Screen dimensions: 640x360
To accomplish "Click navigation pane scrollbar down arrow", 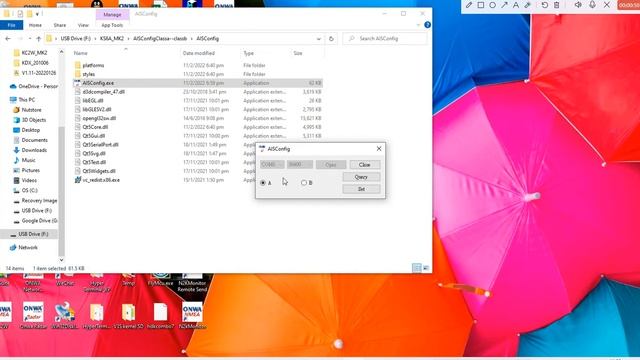I will click(x=62, y=260).
